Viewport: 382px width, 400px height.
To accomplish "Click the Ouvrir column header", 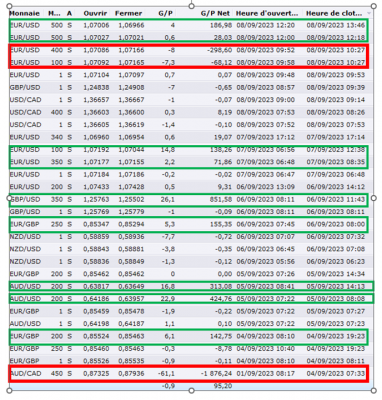I will [x=95, y=13].
